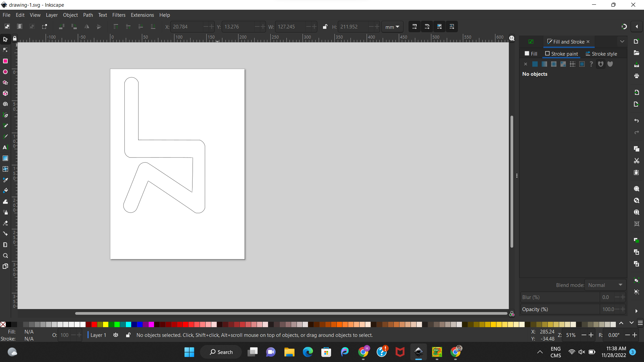Viewport: 644px width, 362px height.
Task: Toggle scale rounded corners option
Action: pyautogui.click(x=427, y=26)
